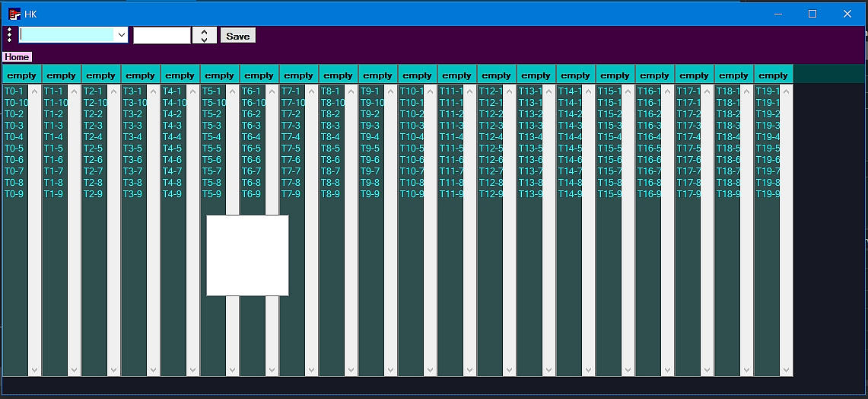Select list item T0-1
868x399 pixels.
click(x=14, y=91)
